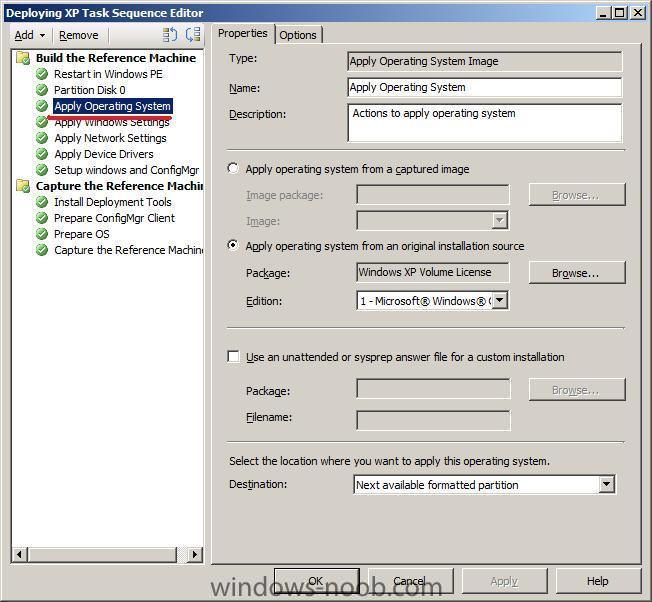Click the Image package input field
Screen dimensions: 652x602
[x=433, y=195]
